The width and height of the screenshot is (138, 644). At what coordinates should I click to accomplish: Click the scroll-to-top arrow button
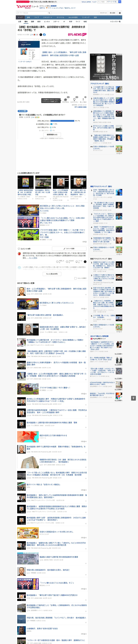[x=133, y=398]
